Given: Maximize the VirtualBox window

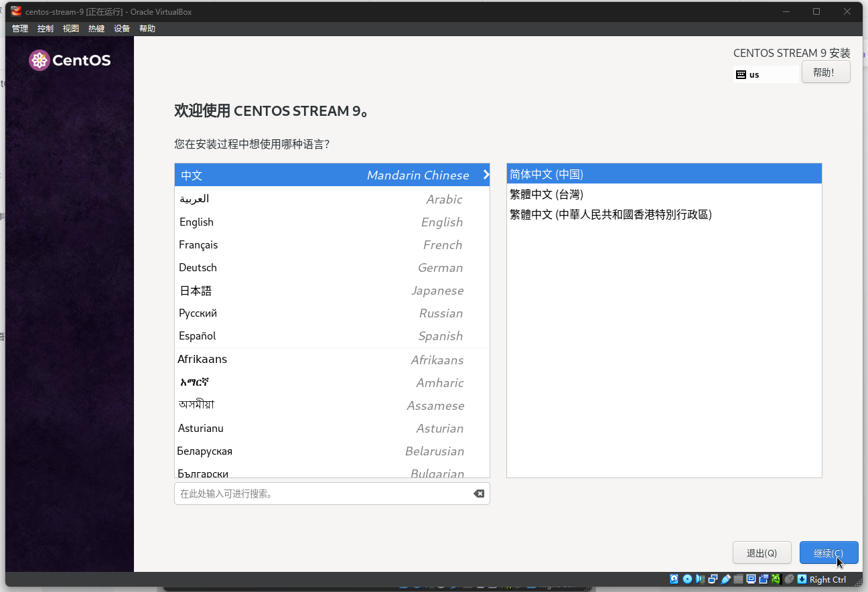Looking at the screenshot, I should [x=816, y=11].
